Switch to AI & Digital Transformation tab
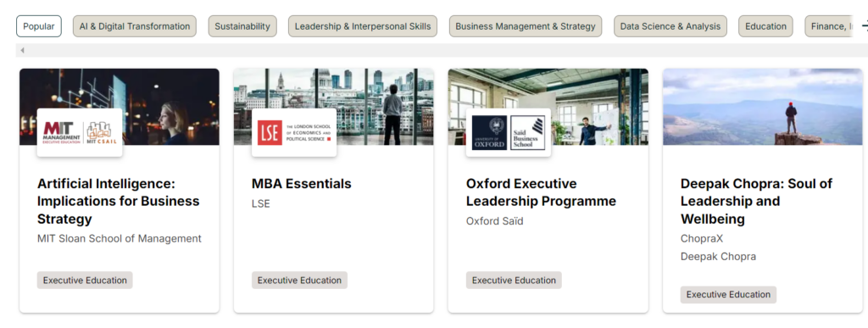 pos(135,26)
